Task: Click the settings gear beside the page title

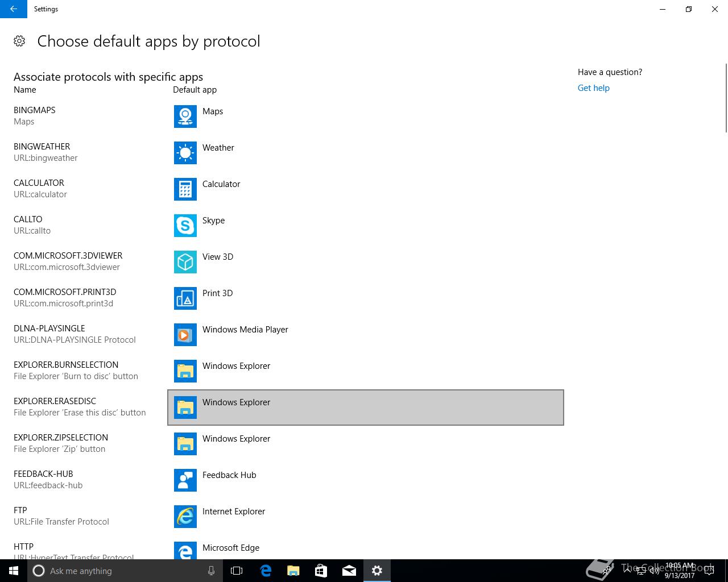Action: pyautogui.click(x=19, y=41)
